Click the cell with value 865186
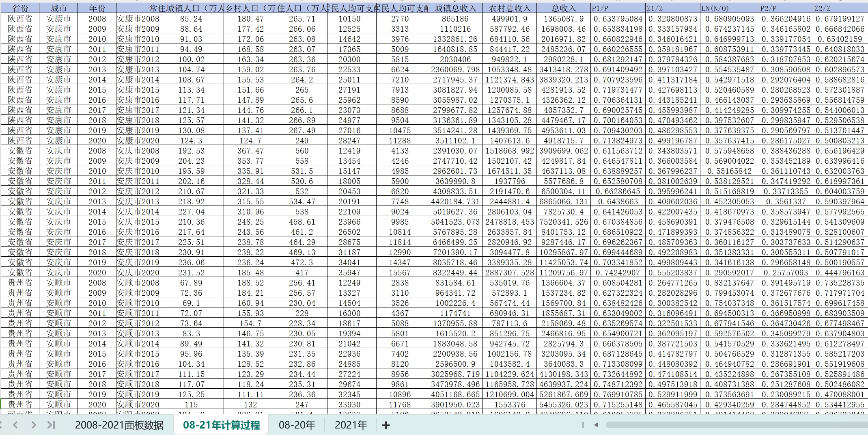 pyautogui.click(x=455, y=19)
